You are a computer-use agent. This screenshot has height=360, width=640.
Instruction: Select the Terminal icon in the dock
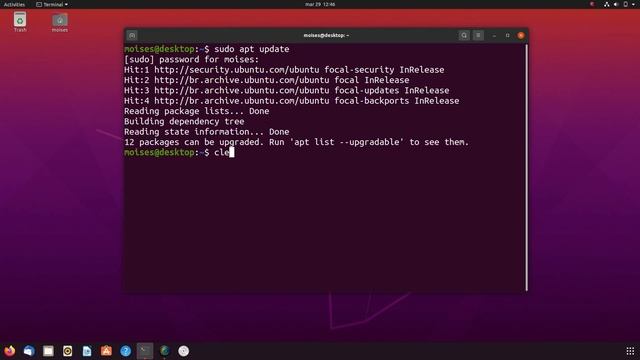pyautogui.click(x=145, y=351)
